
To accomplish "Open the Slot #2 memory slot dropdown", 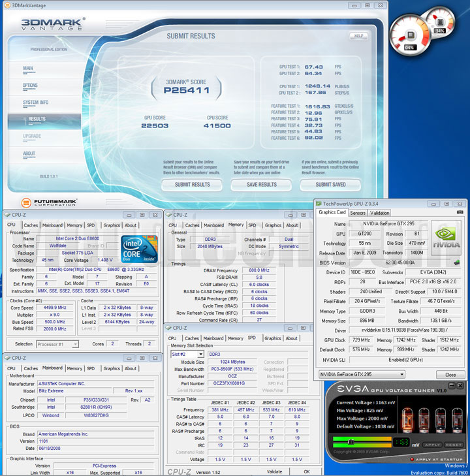I will (200, 355).
